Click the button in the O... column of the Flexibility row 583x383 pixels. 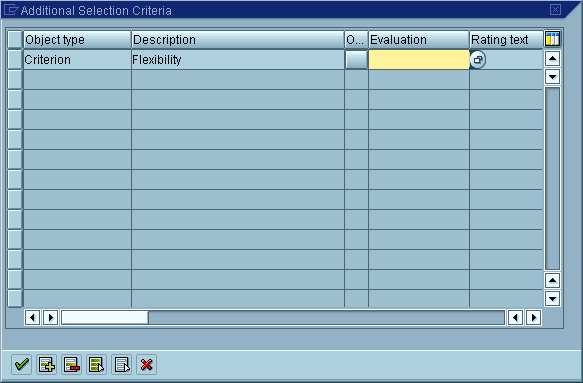[x=356, y=59]
